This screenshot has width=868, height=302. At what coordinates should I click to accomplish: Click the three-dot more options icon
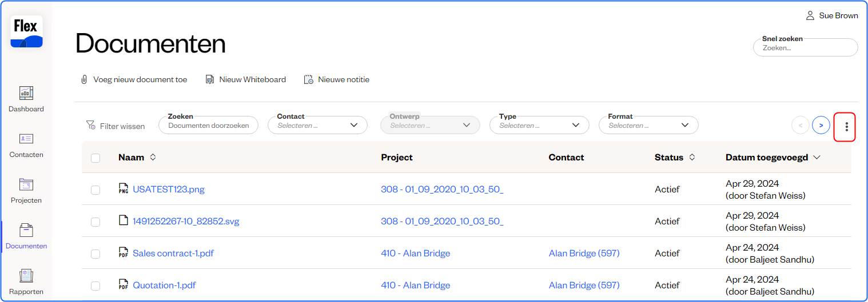coord(846,127)
